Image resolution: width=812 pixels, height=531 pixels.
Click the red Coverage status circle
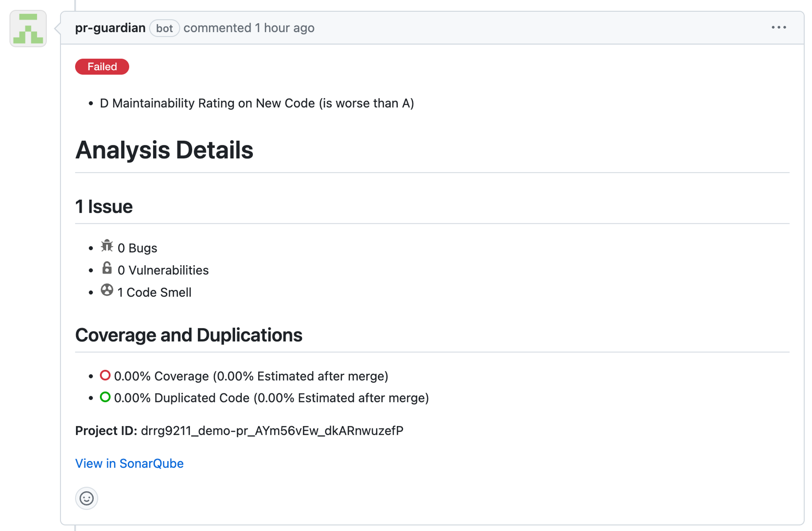pyautogui.click(x=105, y=376)
